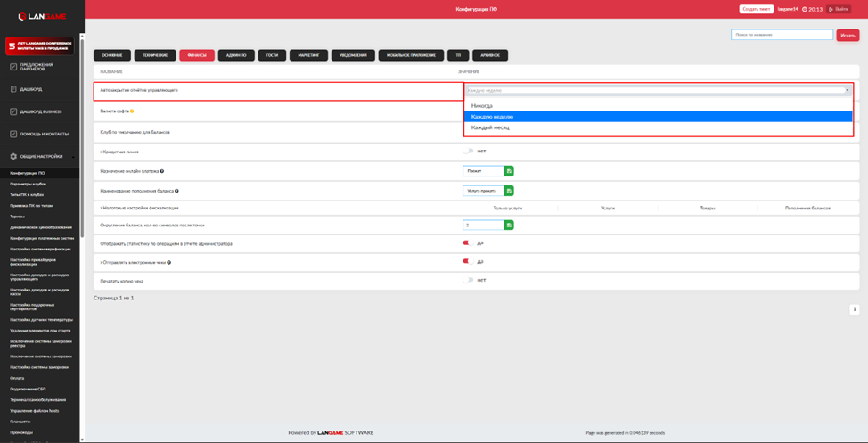
Task: Click the yellow info icon near Валюта софта
Action: click(133, 111)
